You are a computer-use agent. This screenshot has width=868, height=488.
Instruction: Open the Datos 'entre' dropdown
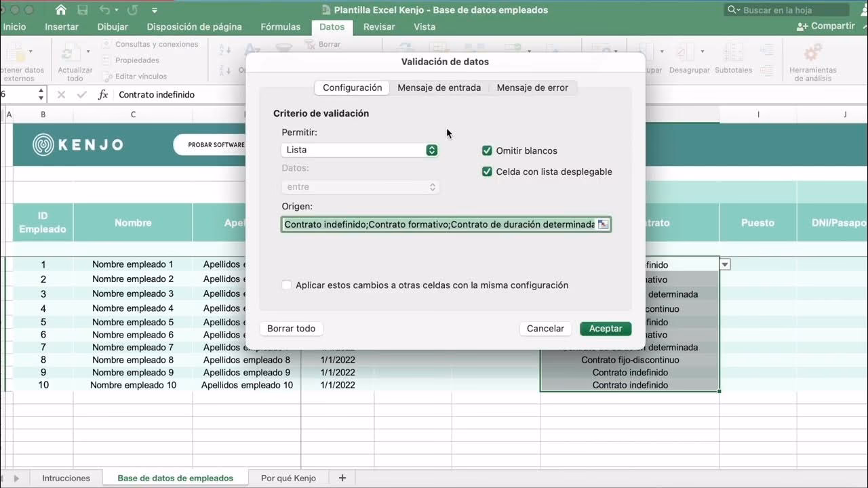359,187
